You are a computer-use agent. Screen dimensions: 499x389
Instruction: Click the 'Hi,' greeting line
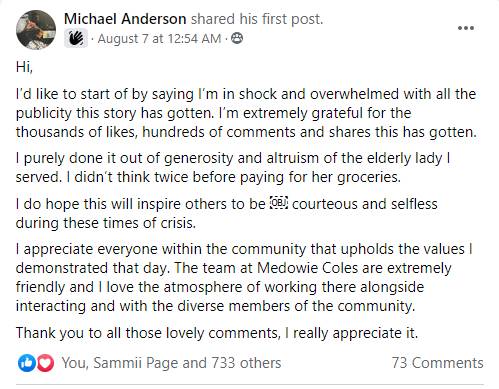pos(24,67)
